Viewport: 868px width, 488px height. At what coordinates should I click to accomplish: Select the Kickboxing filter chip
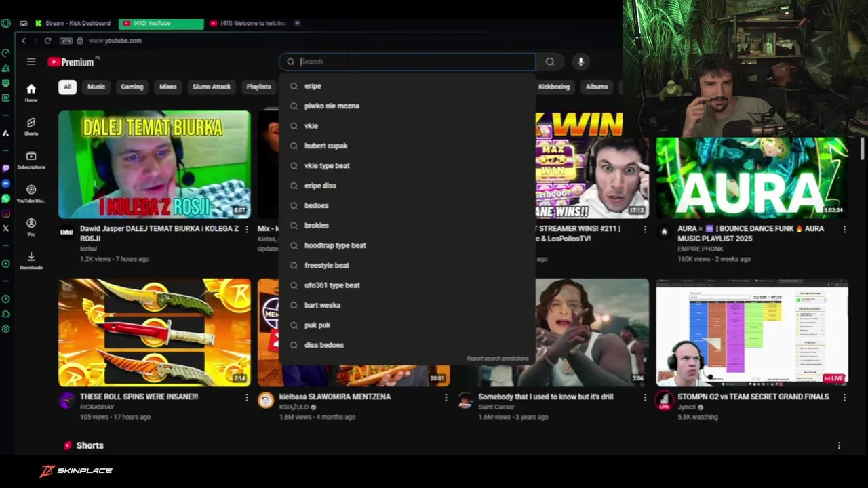click(x=553, y=87)
